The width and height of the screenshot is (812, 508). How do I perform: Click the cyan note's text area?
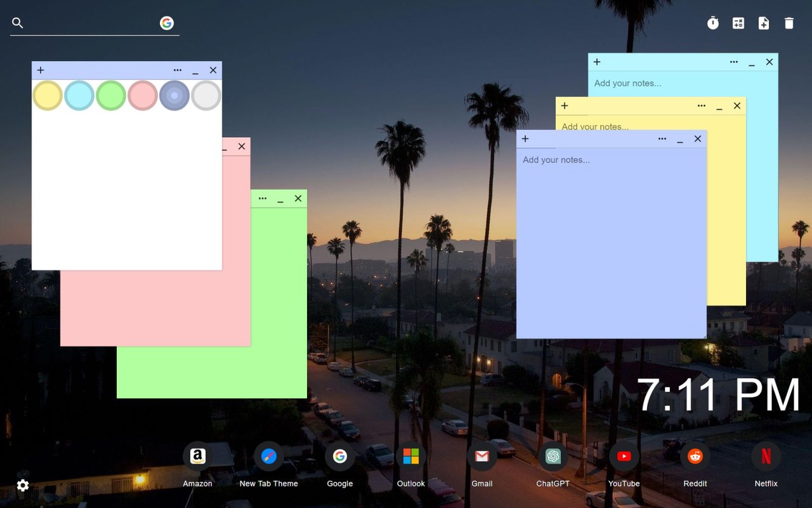point(683,83)
